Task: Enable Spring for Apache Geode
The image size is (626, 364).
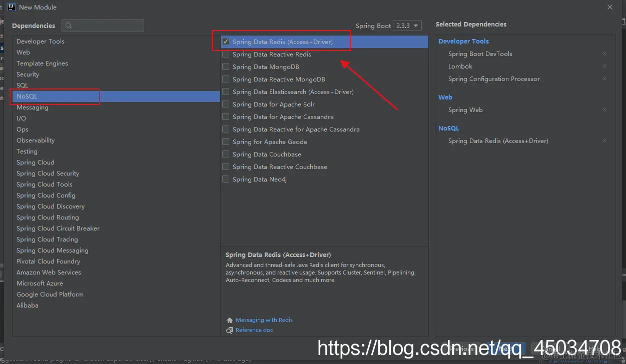Action: point(226,141)
